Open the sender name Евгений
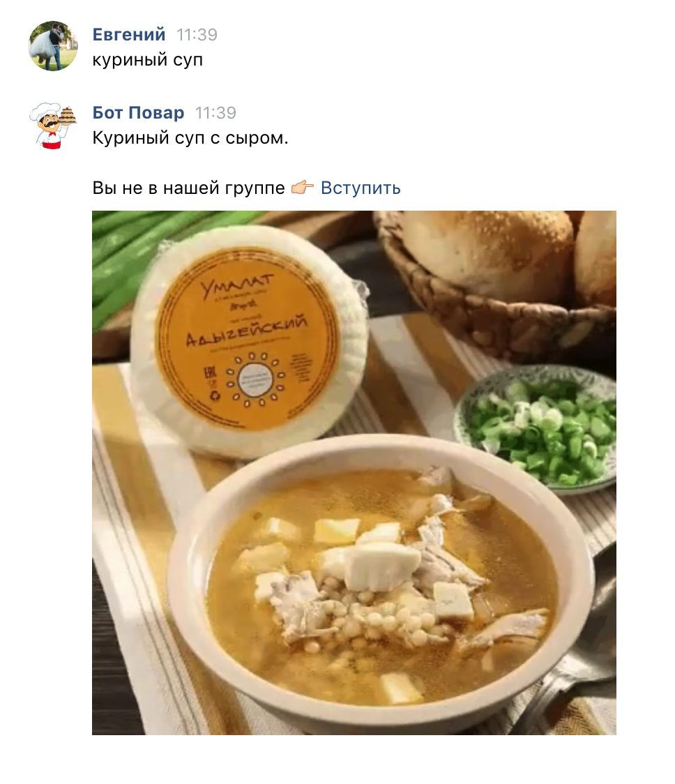Image resolution: width=675 pixels, height=784 pixels. (x=129, y=34)
